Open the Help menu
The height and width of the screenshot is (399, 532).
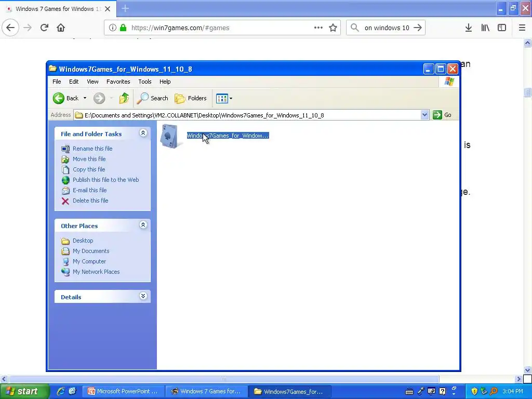click(x=165, y=82)
